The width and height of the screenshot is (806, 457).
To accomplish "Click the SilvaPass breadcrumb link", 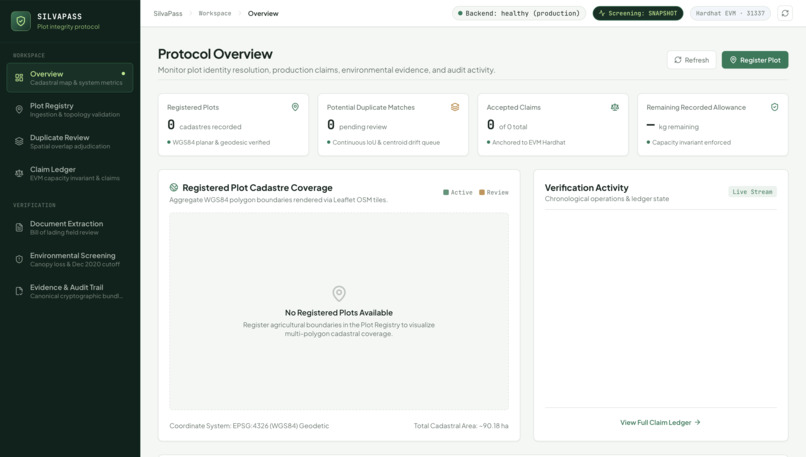I will pyautogui.click(x=168, y=13).
